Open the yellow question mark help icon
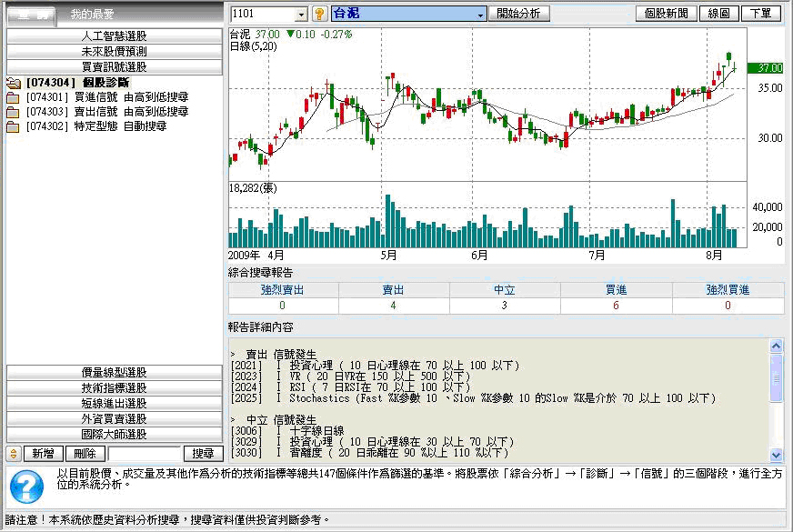Image resolution: width=793 pixels, height=532 pixels. click(x=319, y=14)
